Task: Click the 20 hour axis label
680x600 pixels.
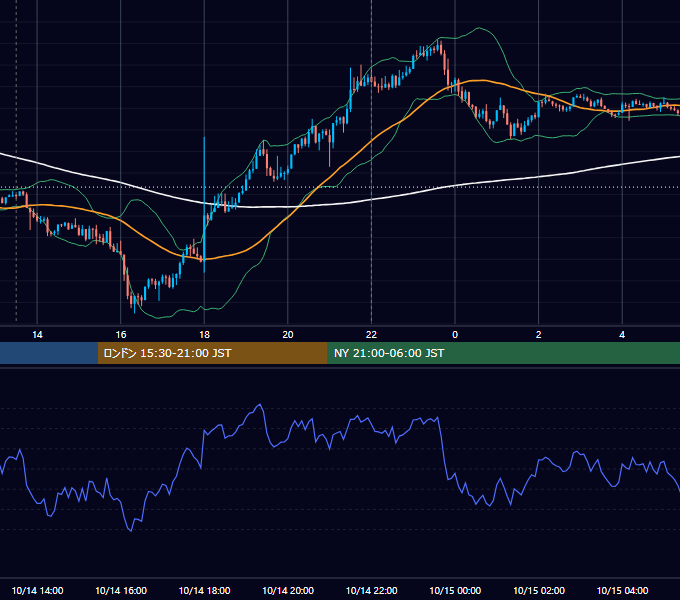Action: point(288,335)
